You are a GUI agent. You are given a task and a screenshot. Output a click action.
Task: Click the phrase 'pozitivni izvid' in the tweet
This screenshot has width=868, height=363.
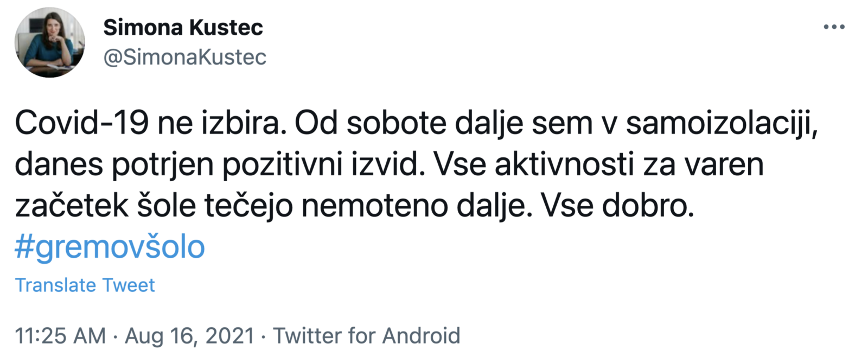pos(320,164)
